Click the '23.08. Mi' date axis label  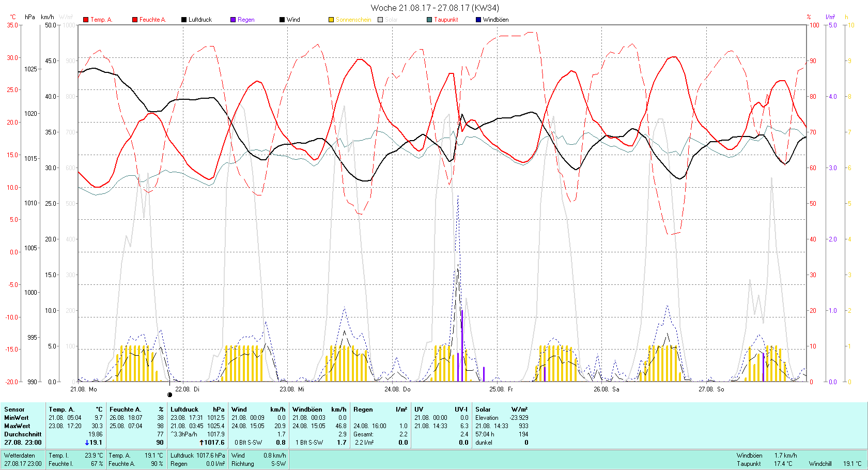click(x=292, y=389)
